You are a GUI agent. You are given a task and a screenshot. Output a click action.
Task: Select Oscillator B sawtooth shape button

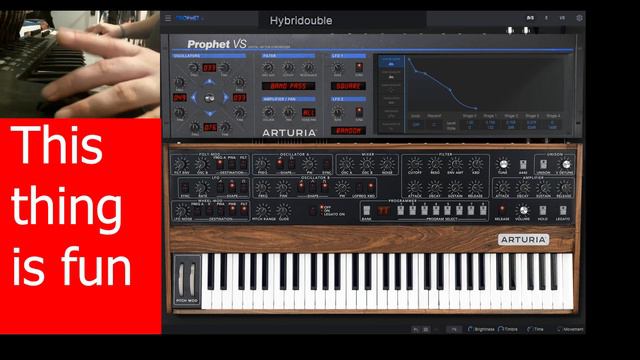(x=300, y=187)
